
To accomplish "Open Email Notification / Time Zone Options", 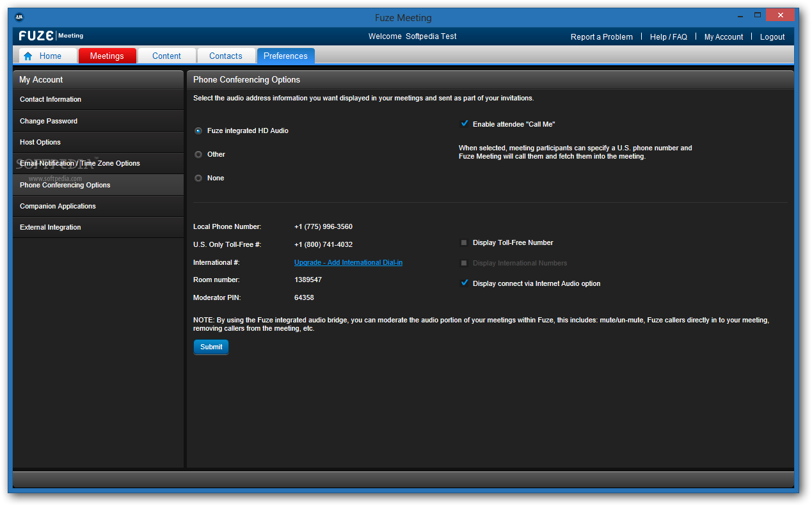I will [99, 163].
